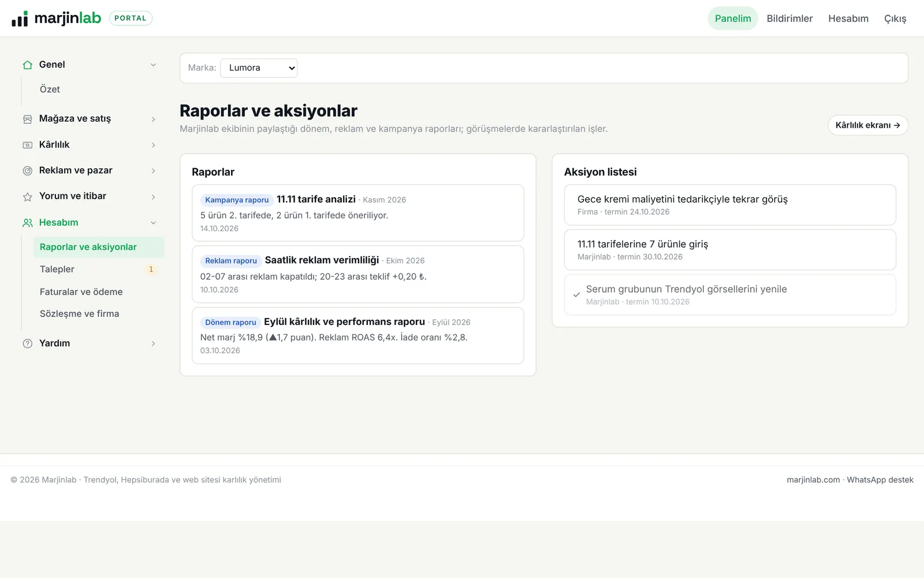Collapse the Hesabım sidebar chevron

(x=153, y=223)
